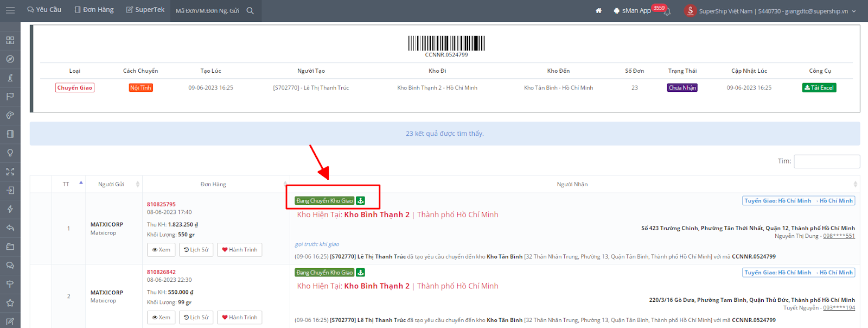The image size is (868, 328).
Task: Sort table by Người Nhận column
Action: click(x=575, y=184)
